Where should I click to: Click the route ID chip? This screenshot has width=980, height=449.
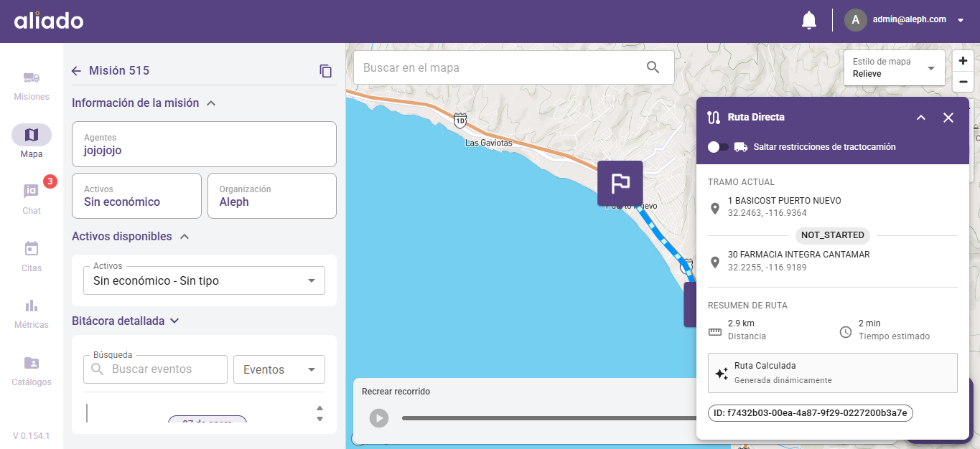pyautogui.click(x=810, y=413)
